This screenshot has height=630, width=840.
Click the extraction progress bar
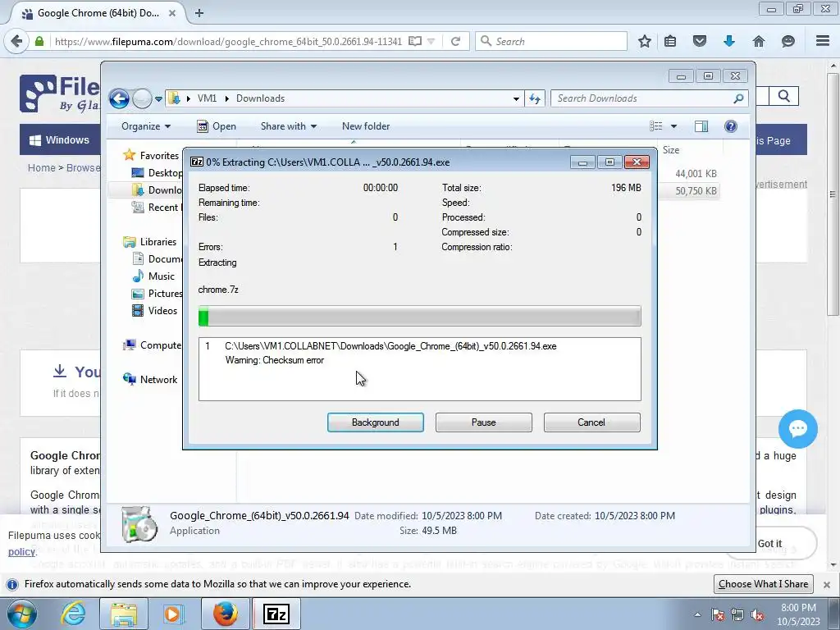click(419, 316)
